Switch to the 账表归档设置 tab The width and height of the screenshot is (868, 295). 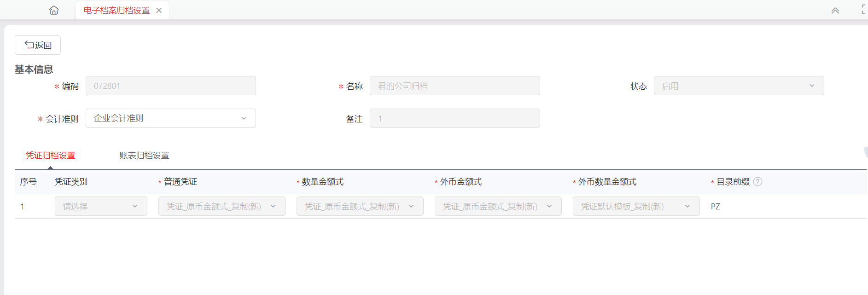144,156
